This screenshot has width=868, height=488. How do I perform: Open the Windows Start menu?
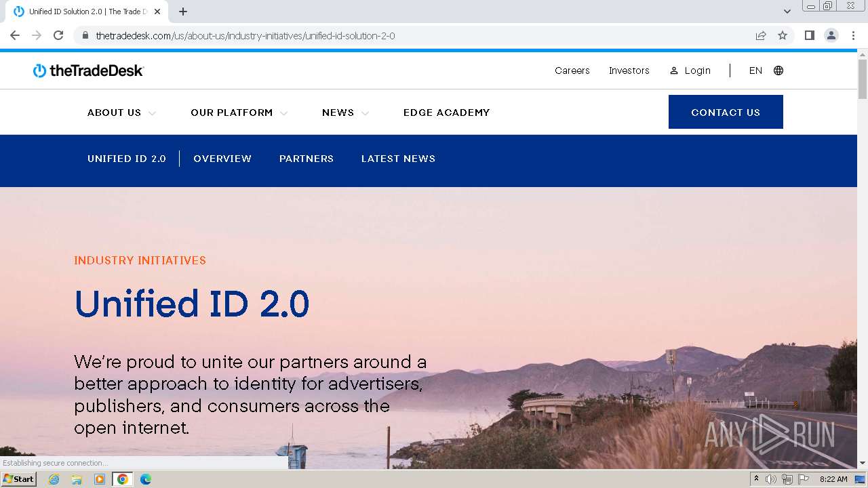18,479
